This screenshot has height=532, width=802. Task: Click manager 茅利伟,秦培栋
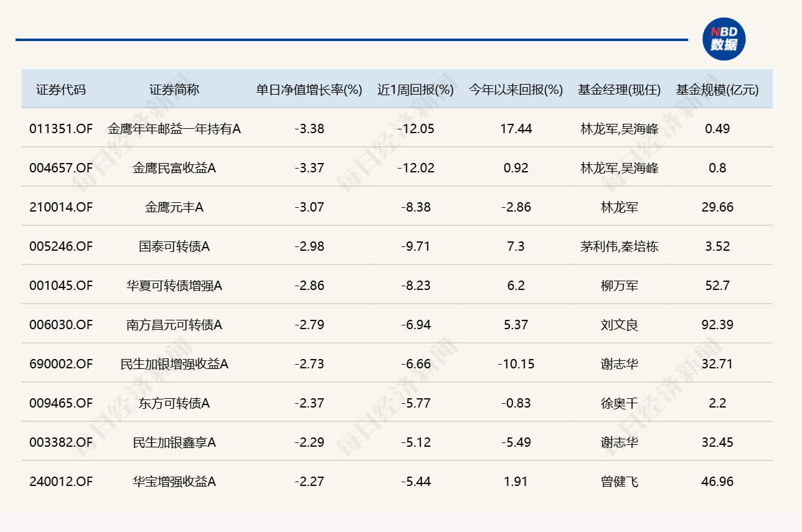pos(620,246)
